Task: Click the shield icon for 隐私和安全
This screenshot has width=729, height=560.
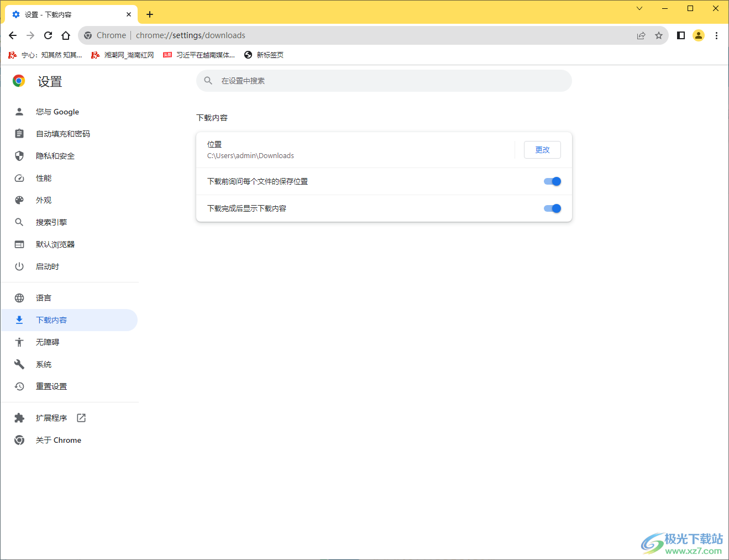Action: (x=19, y=156)
